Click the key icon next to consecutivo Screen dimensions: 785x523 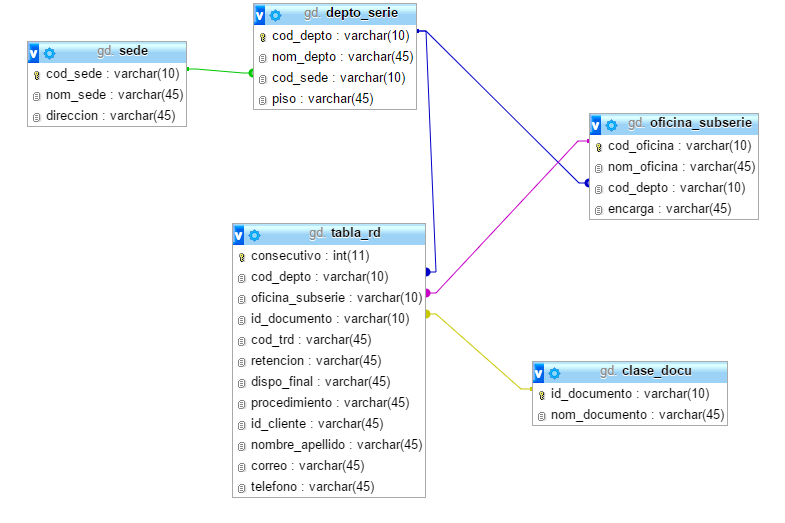pos(241,257)
